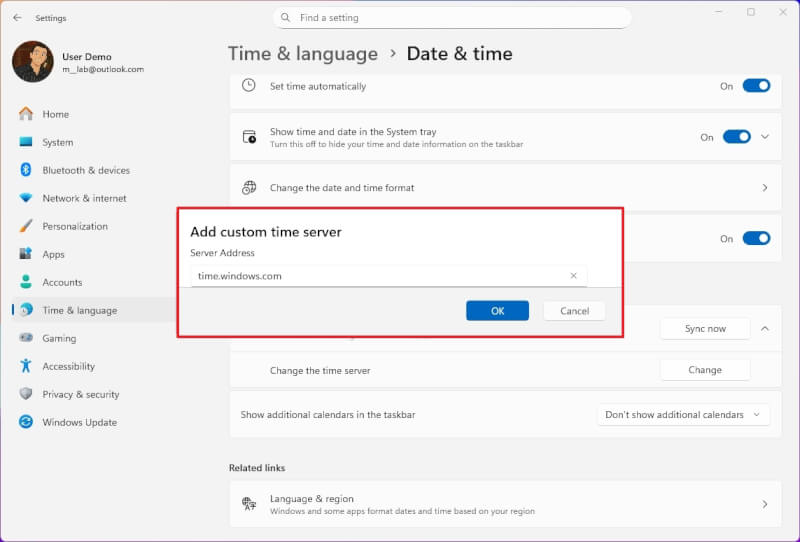Open Network & internet settings
This screenshot has width=800, height=542.
click(x=84, y=198)
